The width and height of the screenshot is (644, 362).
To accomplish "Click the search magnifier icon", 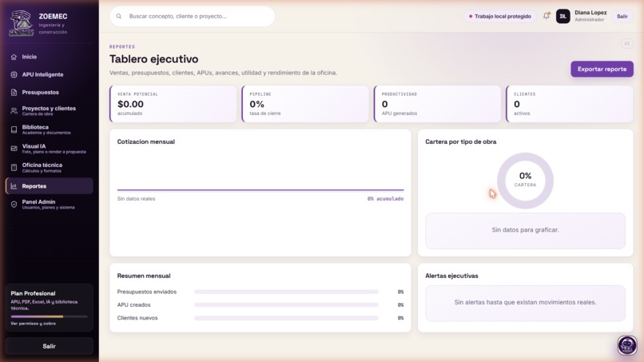I will pos(119,17).
